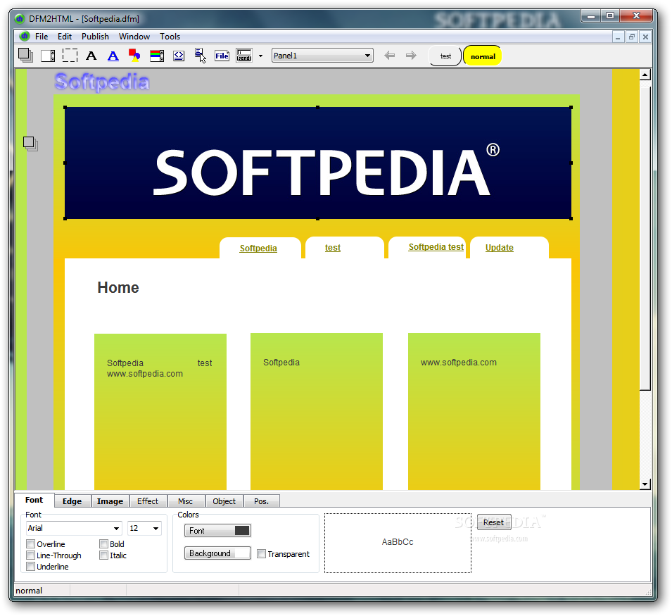Restore the inner document window
672x616 pixels.
click(x=631, y=37)
